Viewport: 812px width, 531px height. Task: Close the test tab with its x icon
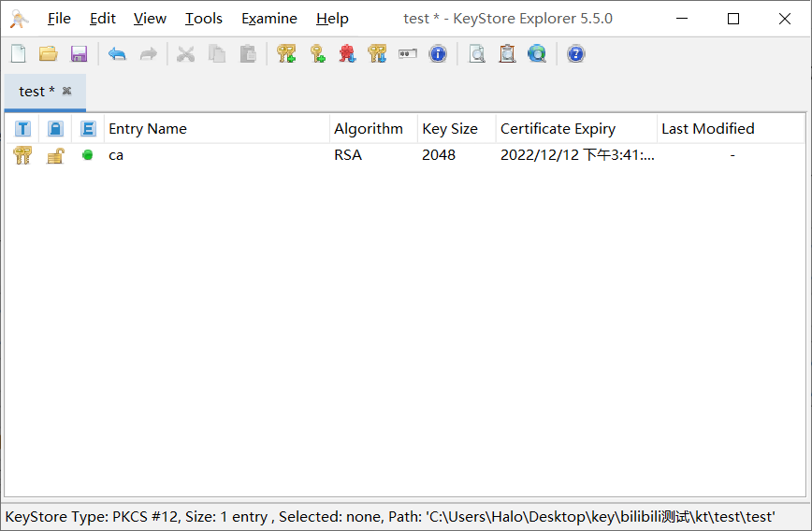66,91
